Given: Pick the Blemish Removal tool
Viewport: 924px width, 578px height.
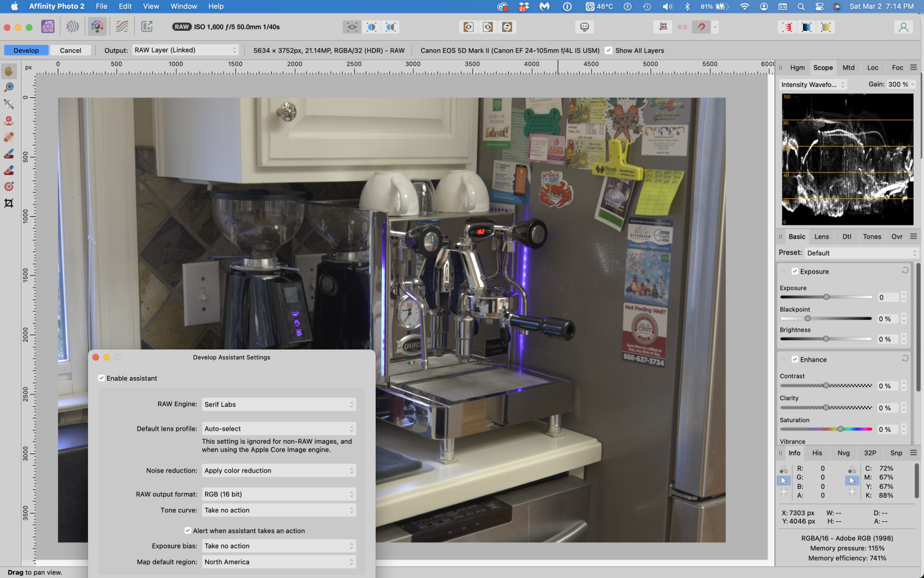Looking at the screenshot, I should [x=9, y=137].
